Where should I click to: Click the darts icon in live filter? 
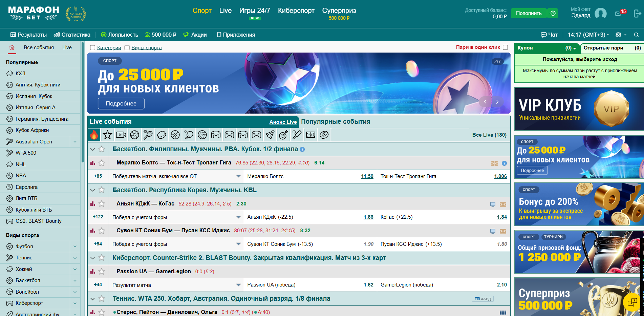(x=283, y=135)
